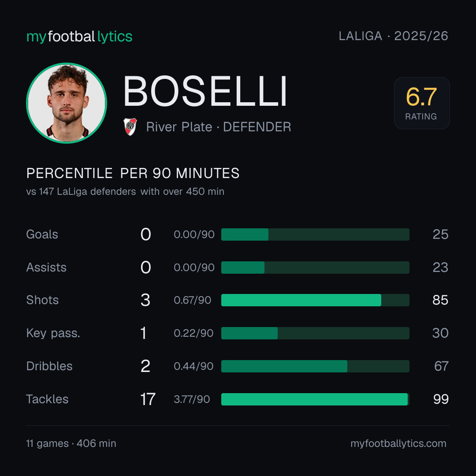
Task: Click the Goals percentile bar
Action: (x=315, y=234)
